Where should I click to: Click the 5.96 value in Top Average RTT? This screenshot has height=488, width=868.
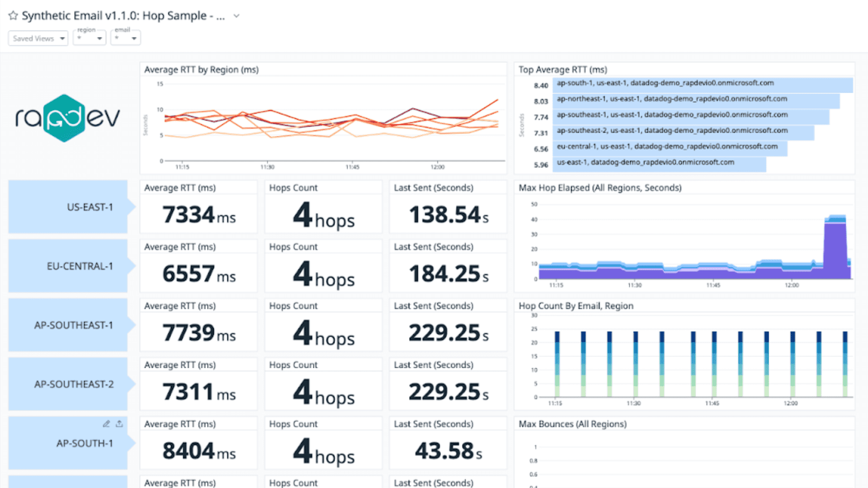(x=541, y=165)
